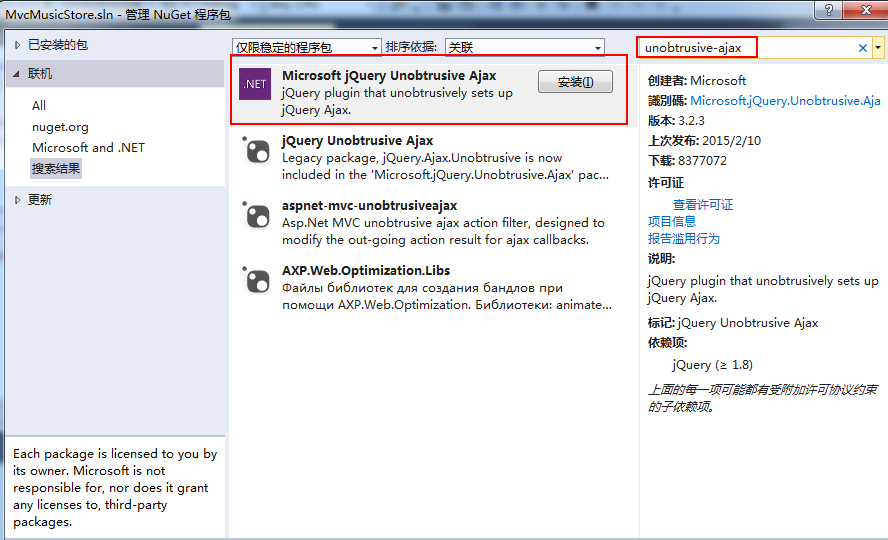Screen dimensions: 888x540
Task: Select All under online sources
Action: 39,105
